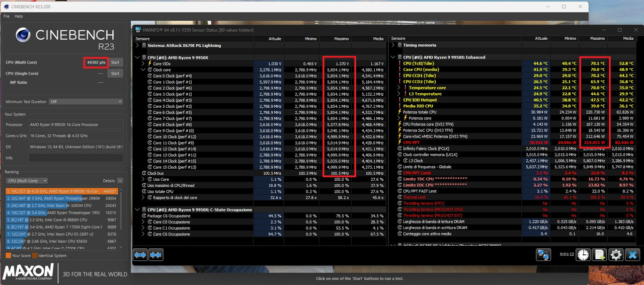Reset min/max values with the clock icon
644x285 pixels.
pyautogui.click(x=583, y=255)
